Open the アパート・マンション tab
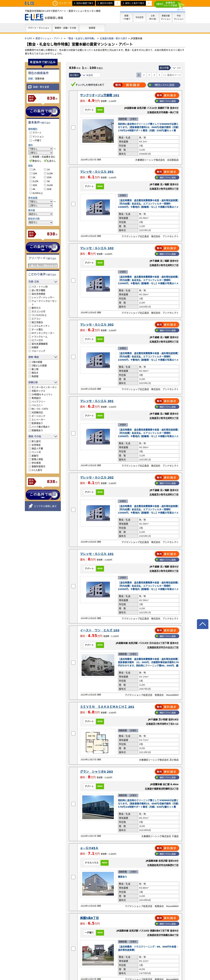Image resolution: width=210 pixels, height=980 pixels. (x=38, y=28)
